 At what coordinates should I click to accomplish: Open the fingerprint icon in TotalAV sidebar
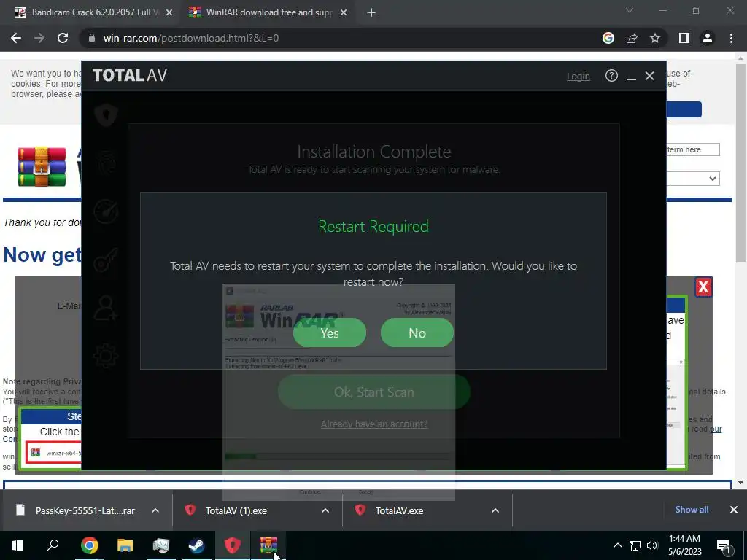[106, 163]
